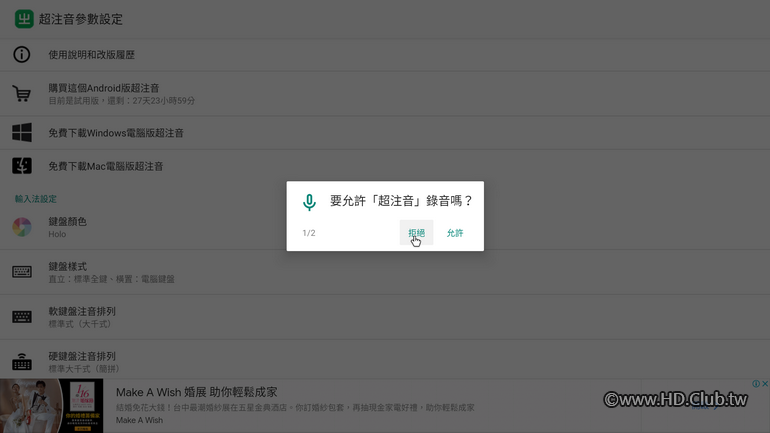Open 免費下載Mac電腦版超注音

(385, 166)
